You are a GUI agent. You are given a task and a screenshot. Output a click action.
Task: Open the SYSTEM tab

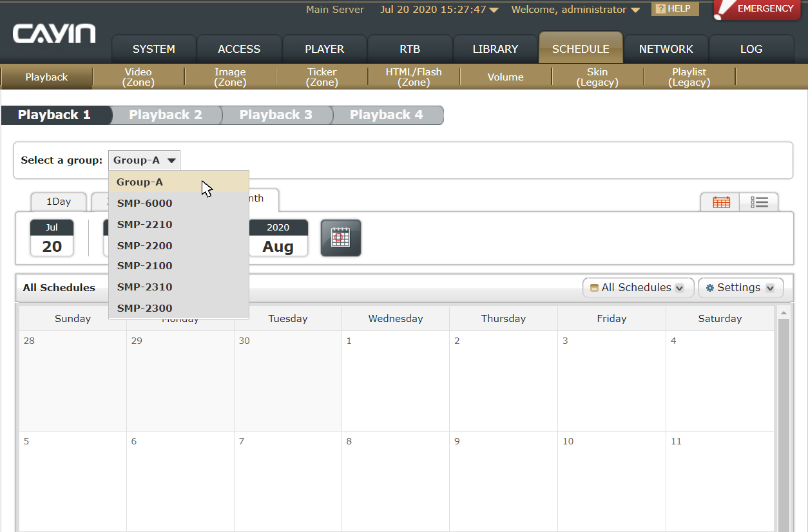(154, 49)
